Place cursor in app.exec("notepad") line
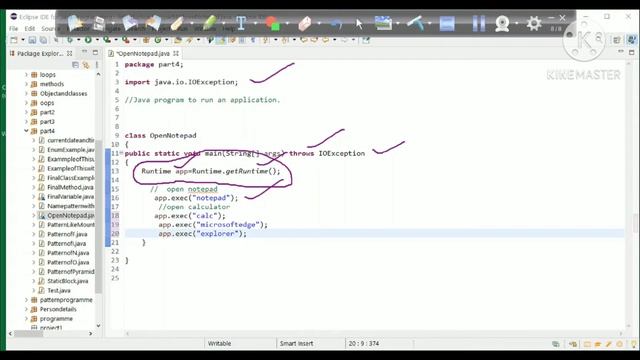640x360 pixels. (196, 198)
